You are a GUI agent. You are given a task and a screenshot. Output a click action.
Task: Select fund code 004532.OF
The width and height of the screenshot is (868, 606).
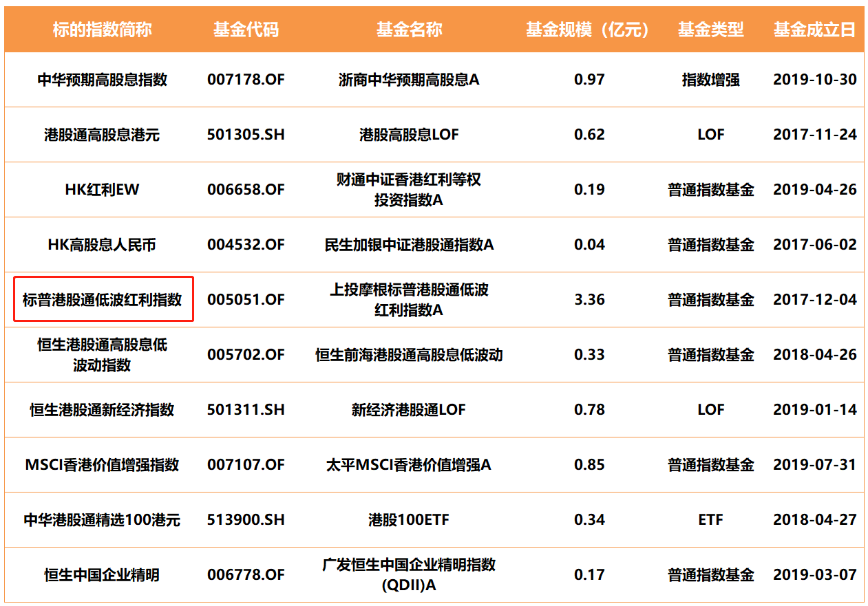[246, 245]
